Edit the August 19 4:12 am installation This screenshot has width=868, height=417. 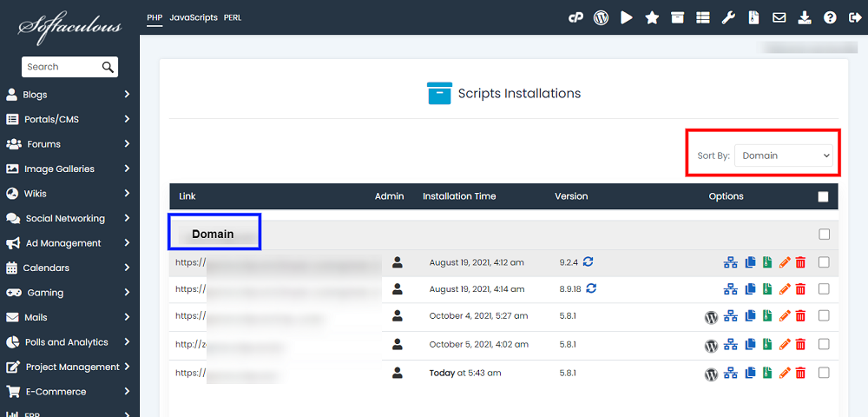tap(784, 262)
